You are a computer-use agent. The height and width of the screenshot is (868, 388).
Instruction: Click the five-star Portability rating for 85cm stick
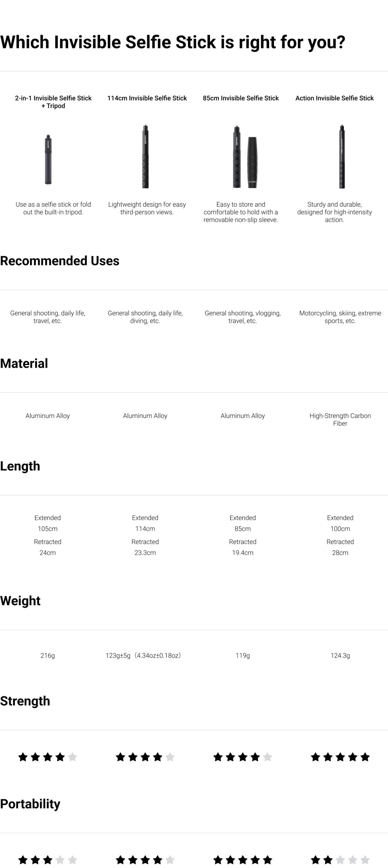tap(242, 860)
